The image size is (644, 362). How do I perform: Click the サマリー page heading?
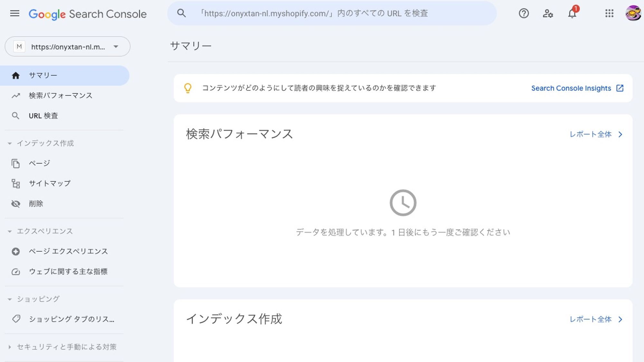coord(191,46)
